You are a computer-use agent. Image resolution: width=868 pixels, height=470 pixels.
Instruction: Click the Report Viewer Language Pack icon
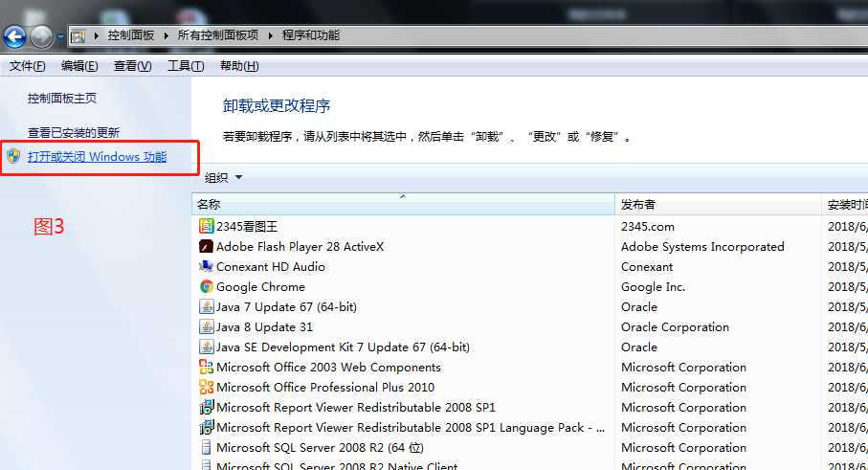click(x=206, y=427)
